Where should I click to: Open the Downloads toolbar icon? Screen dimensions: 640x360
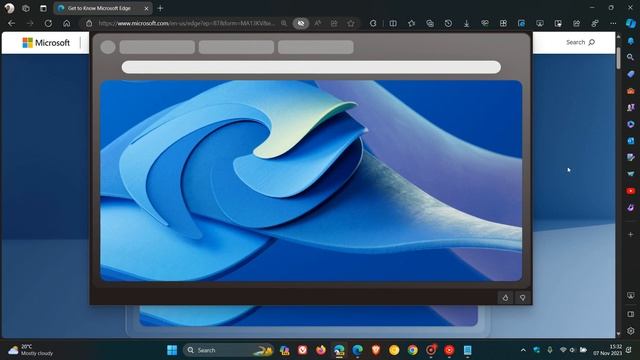pyautogui.click(x=467, y=23)
